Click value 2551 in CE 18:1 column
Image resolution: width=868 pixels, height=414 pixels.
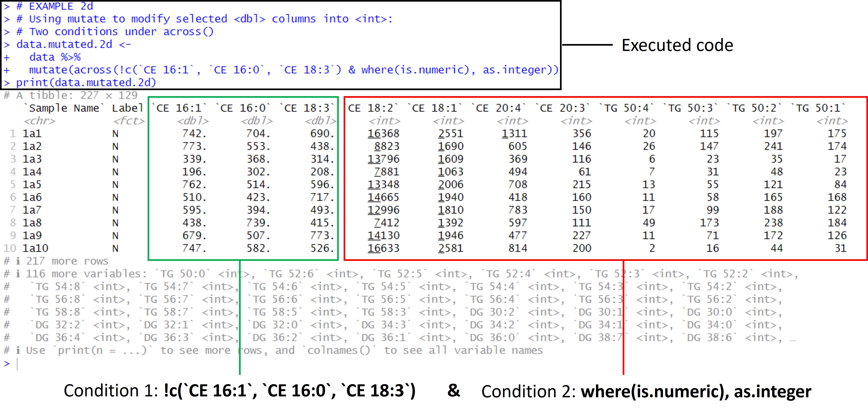(x=451, y=134)
